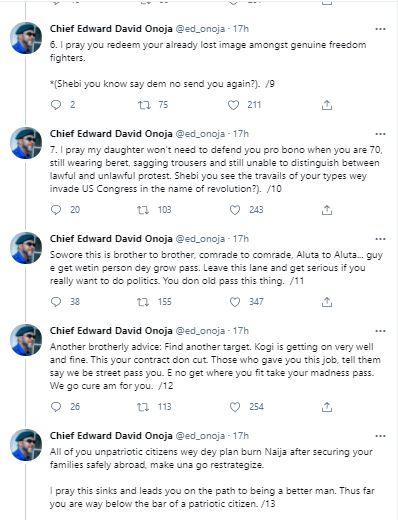The height and width of the screenshot is (520, 398).
Task: Open more options on tweet /9
Action: pos(380,29)
